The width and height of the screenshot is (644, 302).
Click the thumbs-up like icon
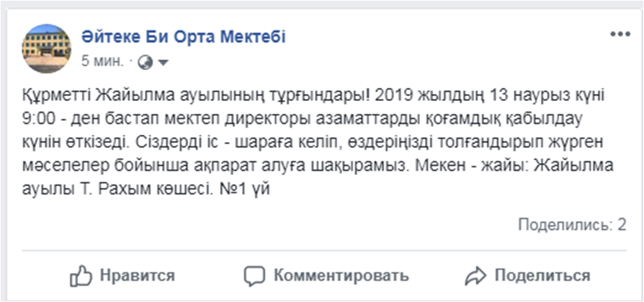pyautogui.click(x=81, y=275)
